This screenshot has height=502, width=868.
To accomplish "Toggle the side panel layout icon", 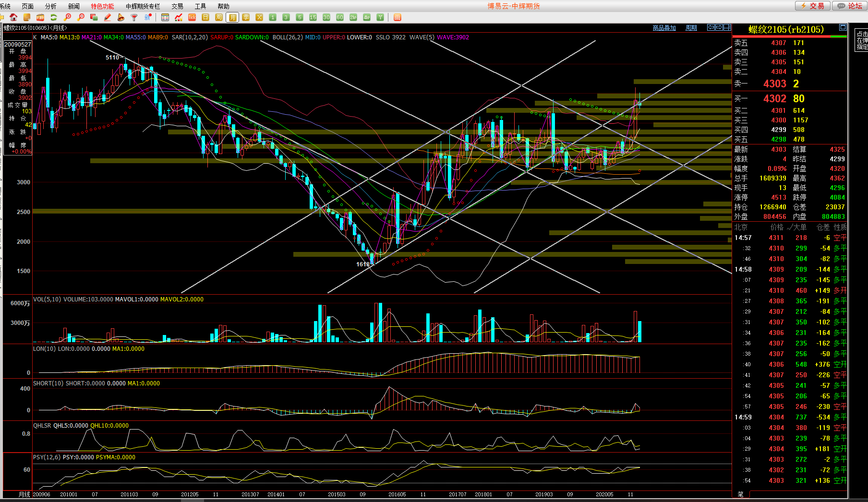I will tap(727, 27).
